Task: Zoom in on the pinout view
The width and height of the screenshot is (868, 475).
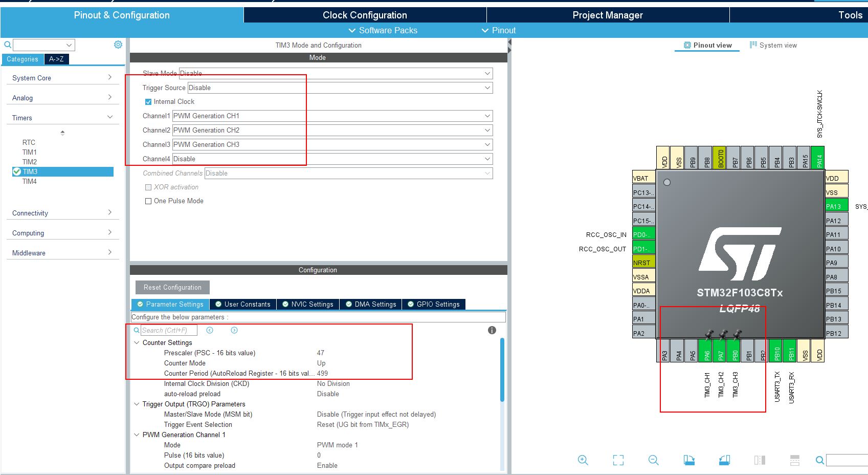Action: coord(583,460)
